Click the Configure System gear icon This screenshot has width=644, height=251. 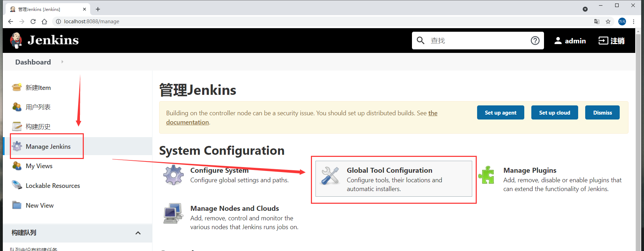tap(174, 175)
